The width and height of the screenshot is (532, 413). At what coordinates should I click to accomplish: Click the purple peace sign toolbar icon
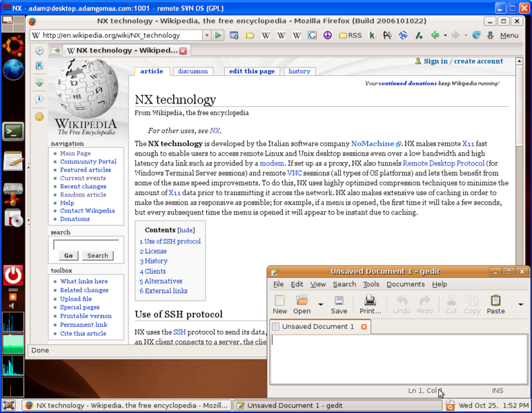(327, 35)
